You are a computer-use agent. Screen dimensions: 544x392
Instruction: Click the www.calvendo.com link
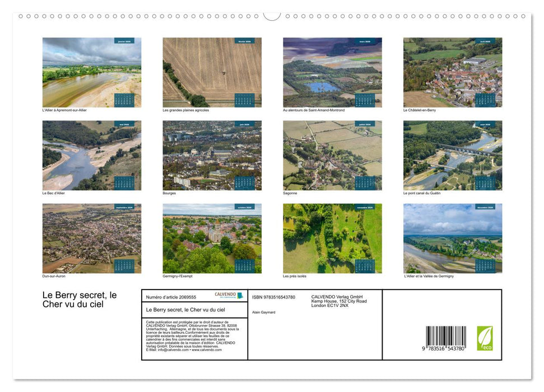210,350
